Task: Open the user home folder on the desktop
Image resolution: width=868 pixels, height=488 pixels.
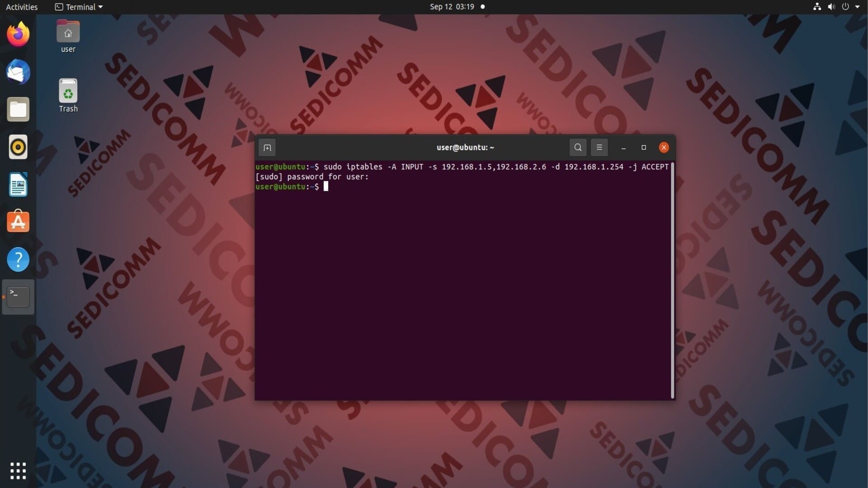Action: [68, 37]
